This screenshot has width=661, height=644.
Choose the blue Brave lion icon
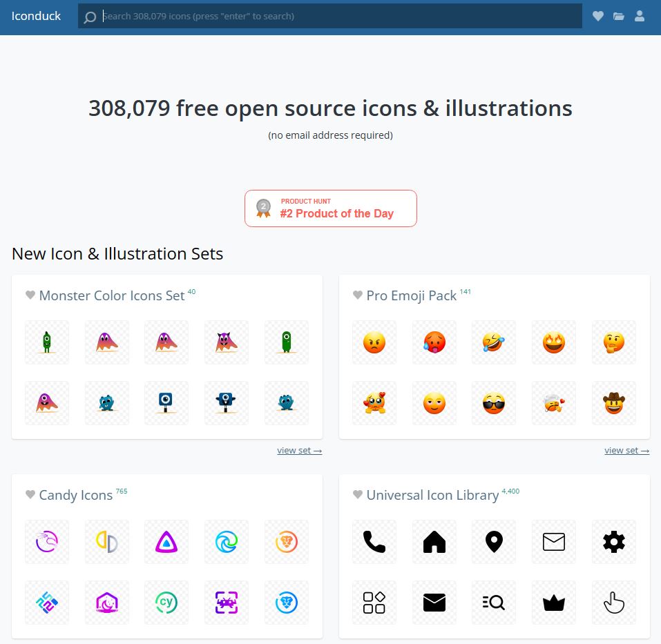tap(287, 603)
